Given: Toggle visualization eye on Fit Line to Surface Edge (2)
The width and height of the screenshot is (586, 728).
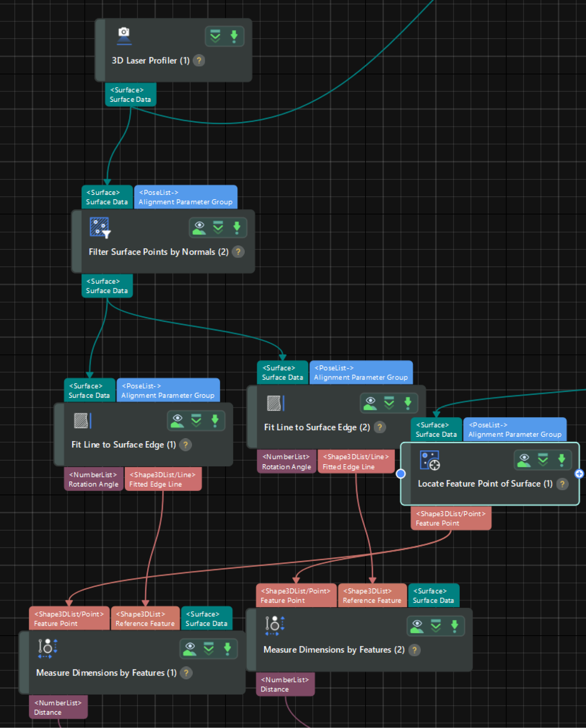Looking at the screenshot, I should (x=370, y=403).
